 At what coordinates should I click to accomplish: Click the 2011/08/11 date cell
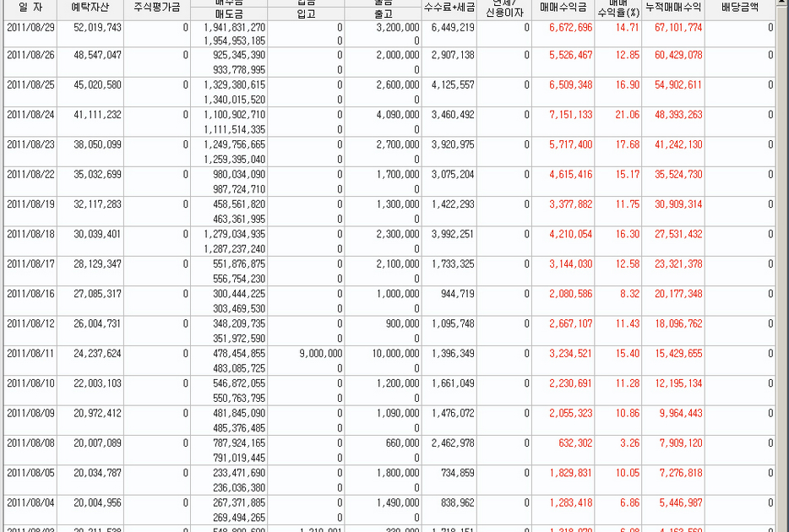coord(30,353)
